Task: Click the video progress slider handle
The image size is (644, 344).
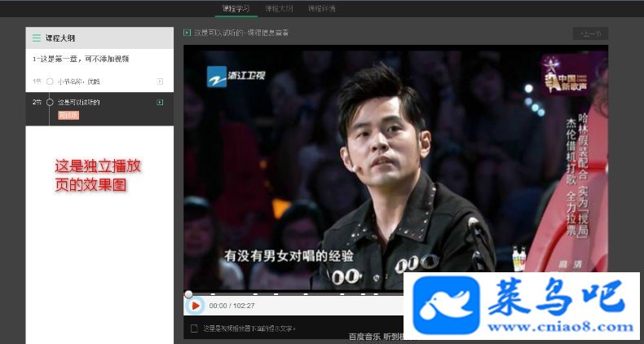Action: tap(188, 294)
